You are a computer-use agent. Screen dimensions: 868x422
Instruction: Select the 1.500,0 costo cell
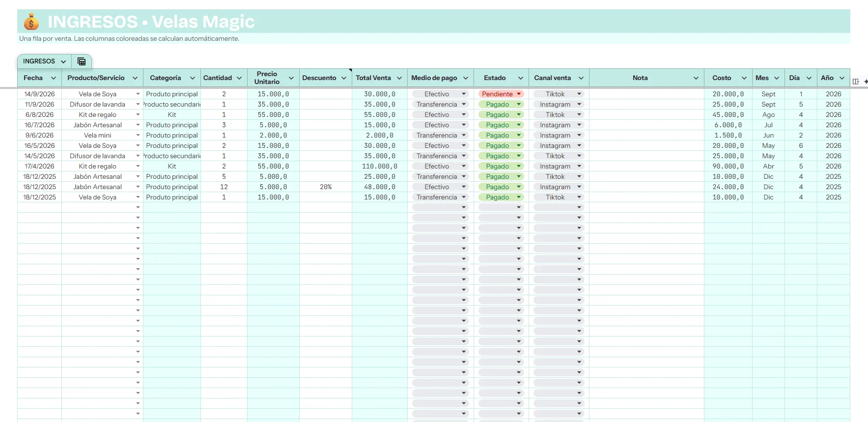(728, 135)
